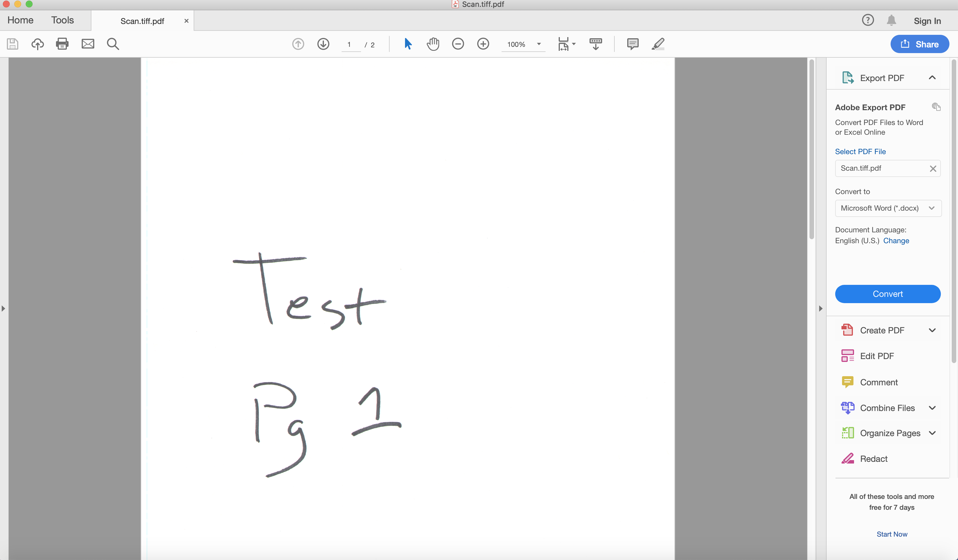Select the Arrow selection tool
The image size is (958, 560).
click(x=408, y=43)
